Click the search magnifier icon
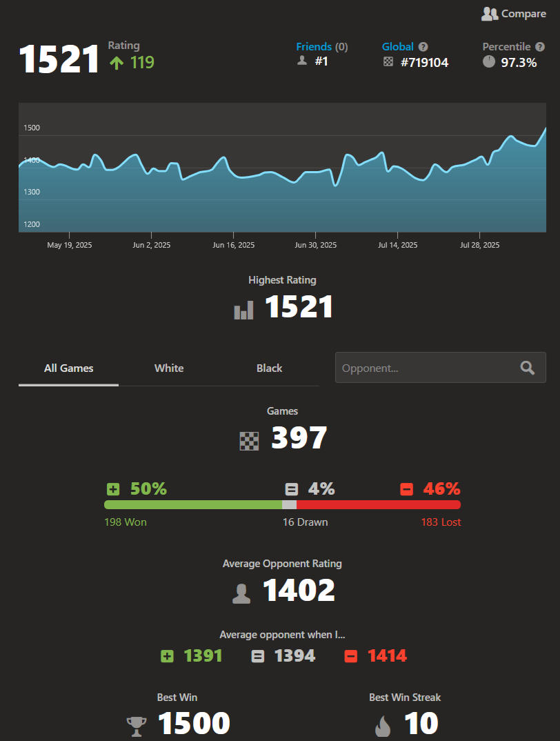The image size is (560, 741). pyautogui.click(x=528, y=368)
